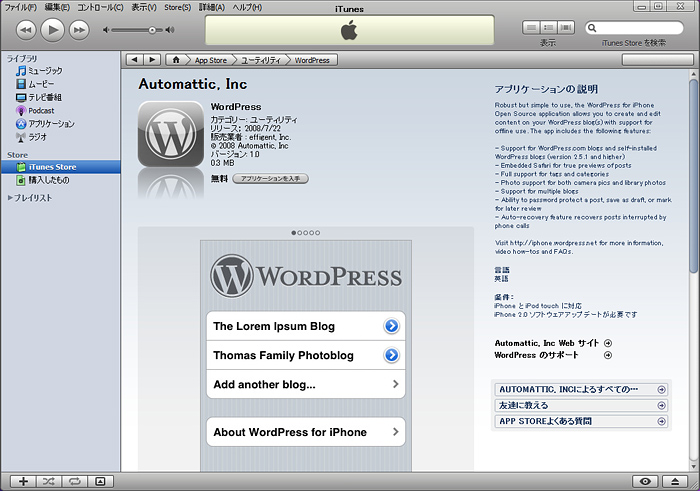Viewport: 700px width, 491px height.
Task: Adjust the volume slider knob
Action: tap(152, 30)
